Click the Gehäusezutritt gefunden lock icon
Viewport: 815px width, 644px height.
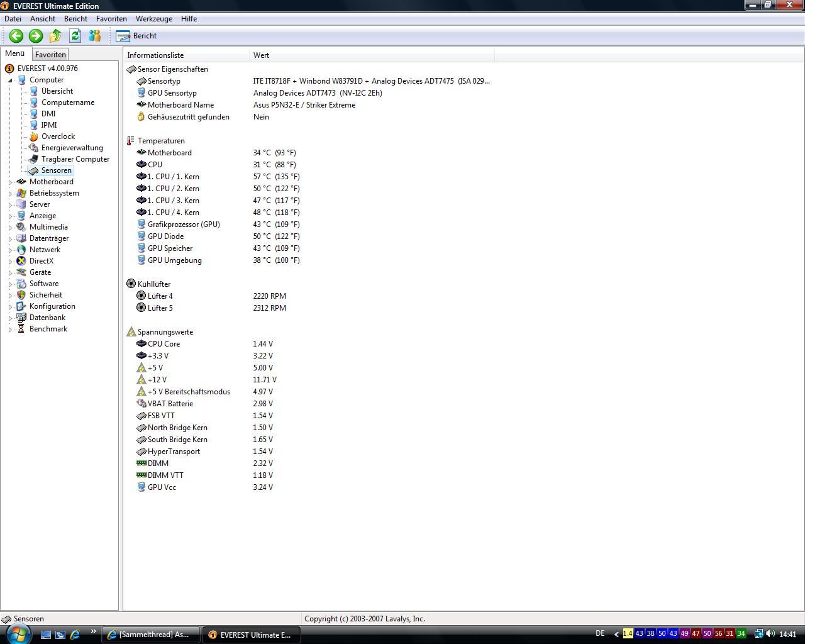[x=141, y=117]
